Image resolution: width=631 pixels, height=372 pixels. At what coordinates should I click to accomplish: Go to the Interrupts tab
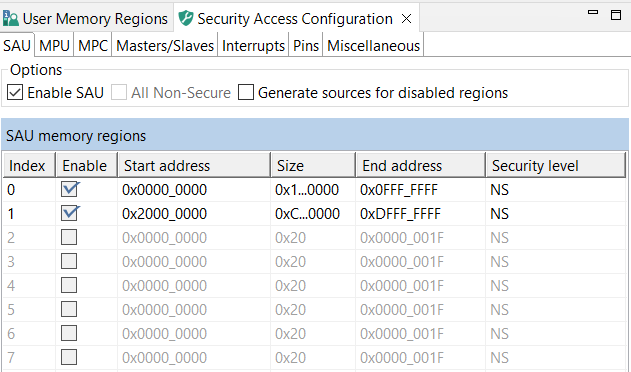pos(254,45)
